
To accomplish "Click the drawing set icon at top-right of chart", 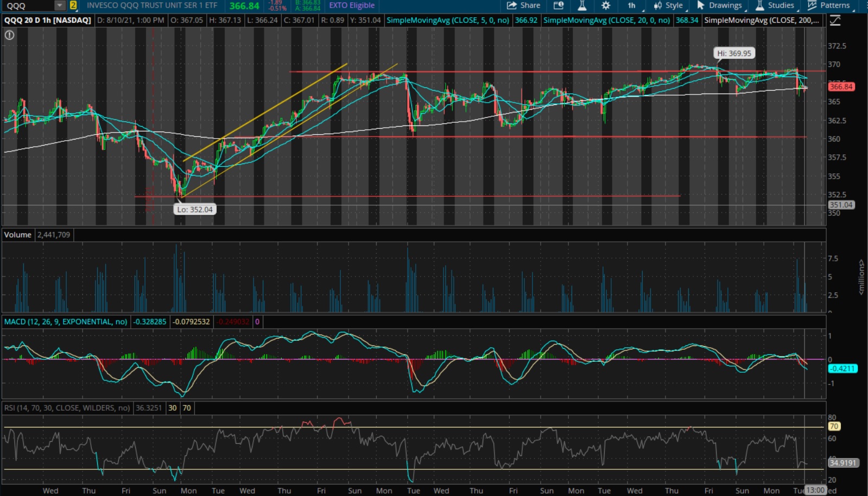I will click(835, 21).
